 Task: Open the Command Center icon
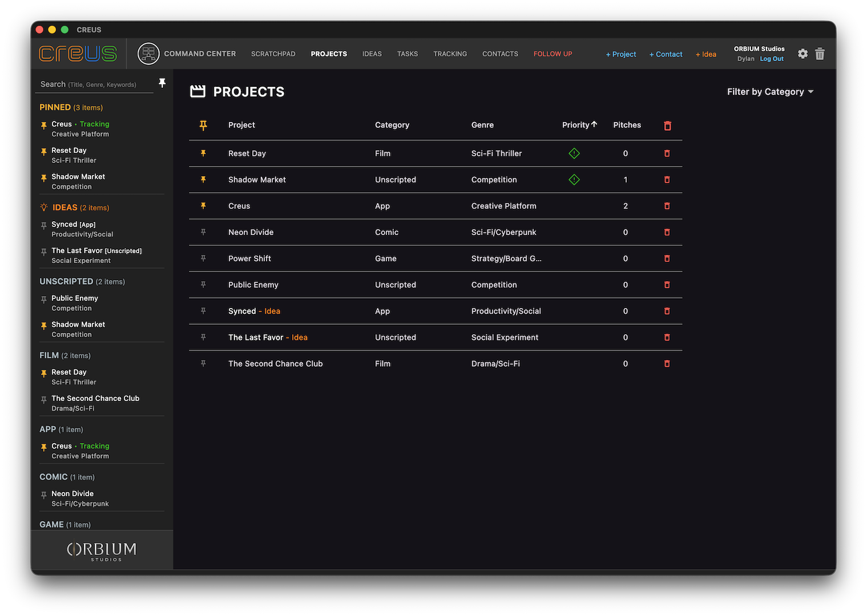click(148, 54)
